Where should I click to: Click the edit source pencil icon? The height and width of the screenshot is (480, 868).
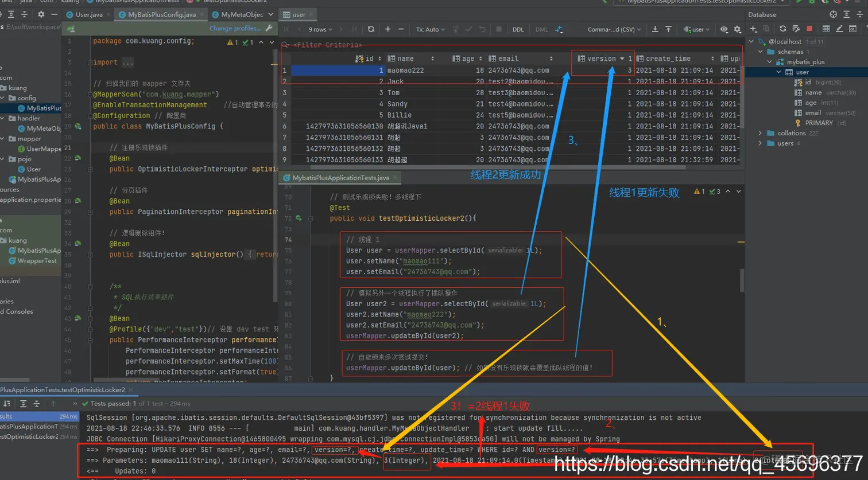(x=839, y=29)
